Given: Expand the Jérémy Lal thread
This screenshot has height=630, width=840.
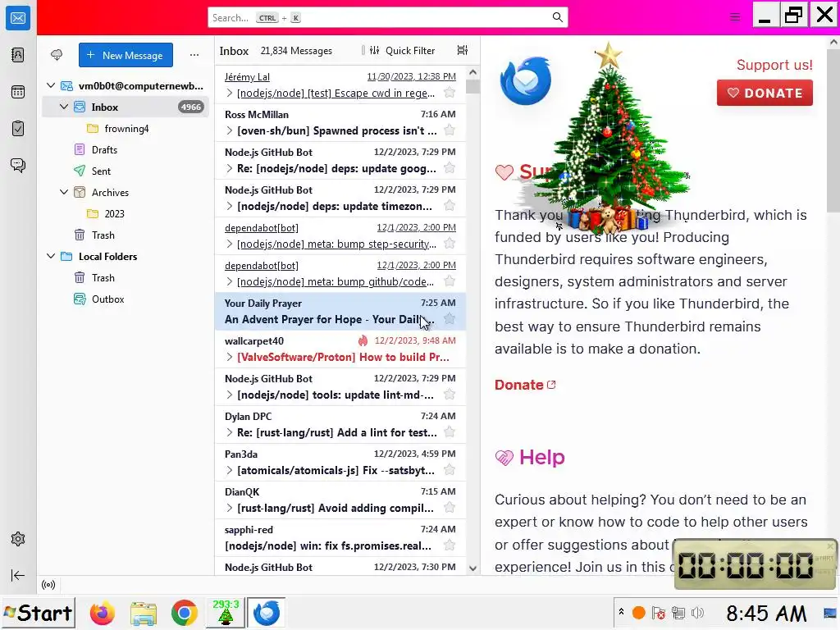Looking at the screenshot, I should pos(230,94).
